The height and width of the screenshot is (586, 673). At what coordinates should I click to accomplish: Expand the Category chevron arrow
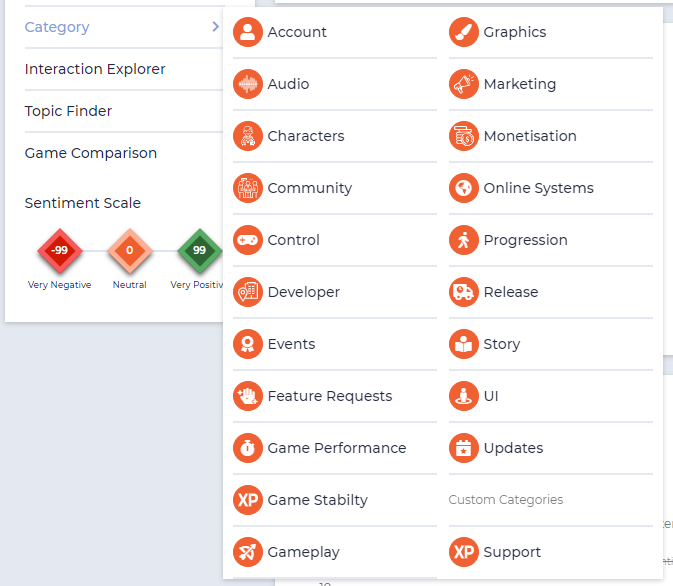point(215,27)
